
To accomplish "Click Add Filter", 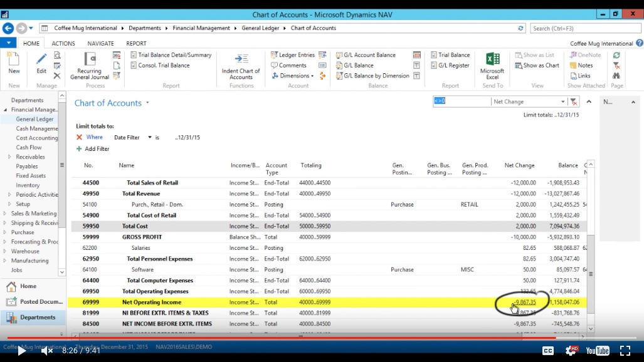I will pyautogui.click(x=93, y=148).
